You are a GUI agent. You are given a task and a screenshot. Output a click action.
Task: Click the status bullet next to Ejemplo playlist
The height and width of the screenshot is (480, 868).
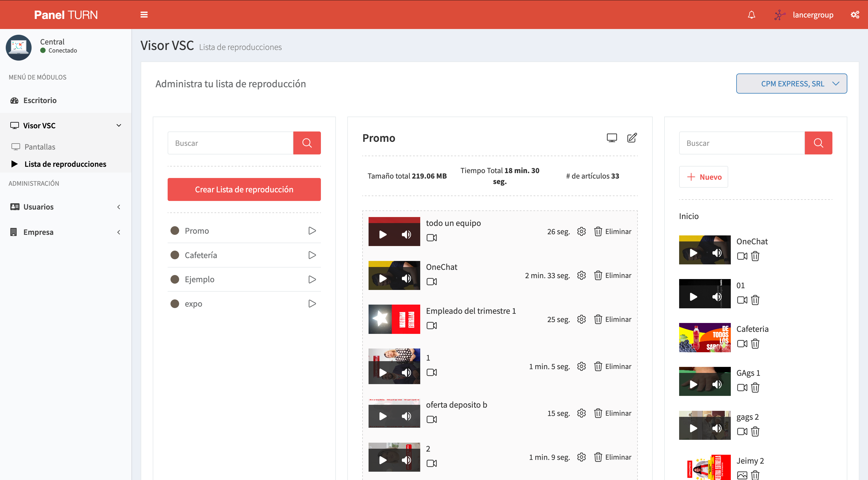point(175,279)
